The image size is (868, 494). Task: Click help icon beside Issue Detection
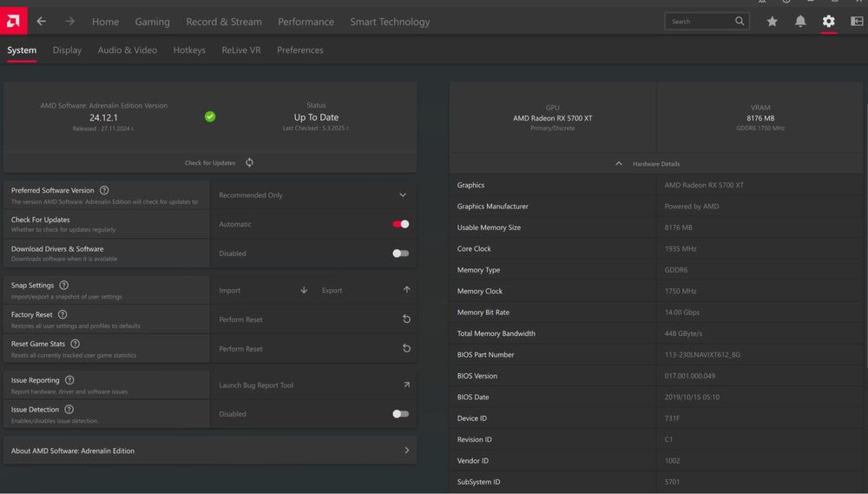coord(69,409)
